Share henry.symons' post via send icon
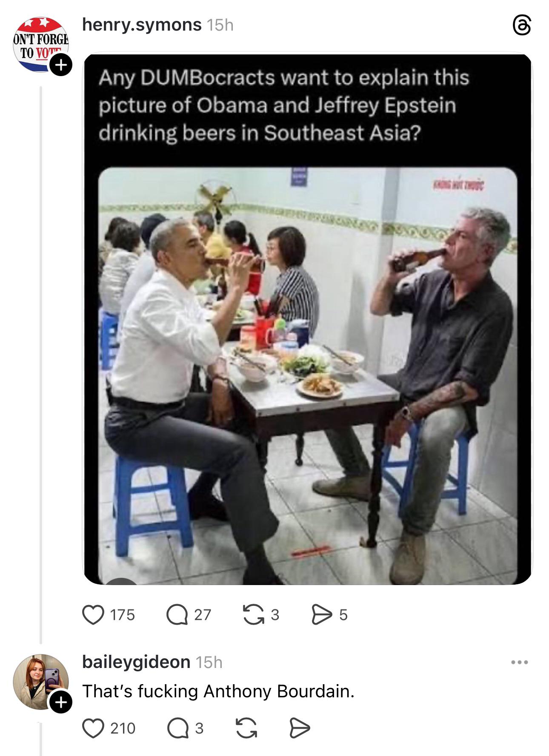 coord(322,615)
